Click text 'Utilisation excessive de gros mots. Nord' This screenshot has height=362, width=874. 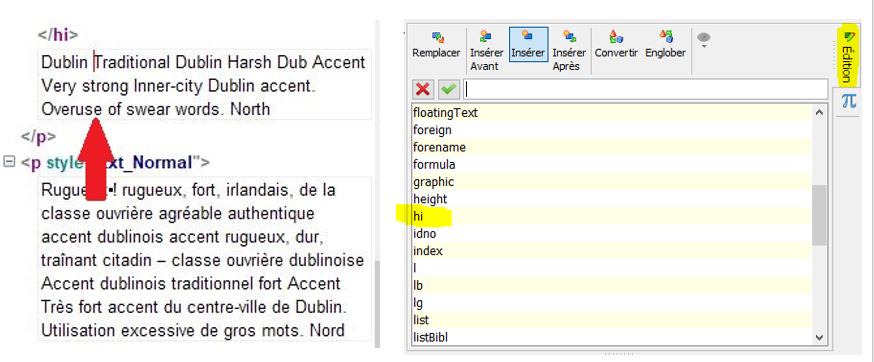[192, 331]
